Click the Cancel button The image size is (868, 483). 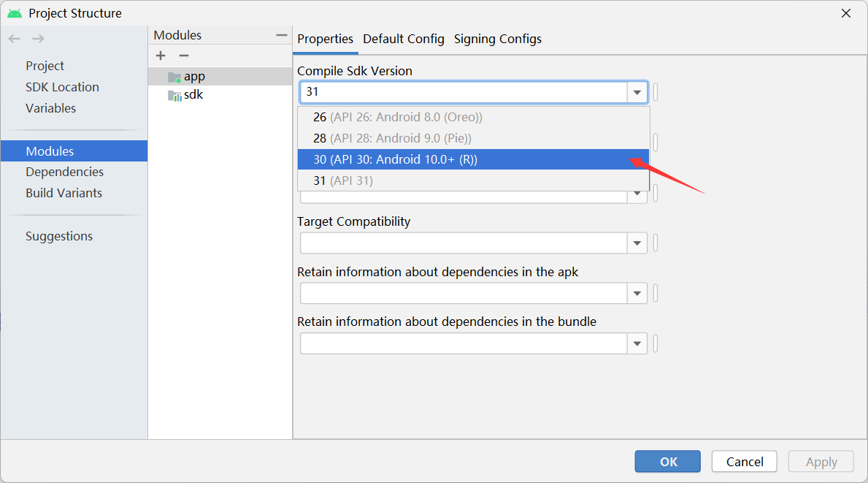(x=744, y=461)
